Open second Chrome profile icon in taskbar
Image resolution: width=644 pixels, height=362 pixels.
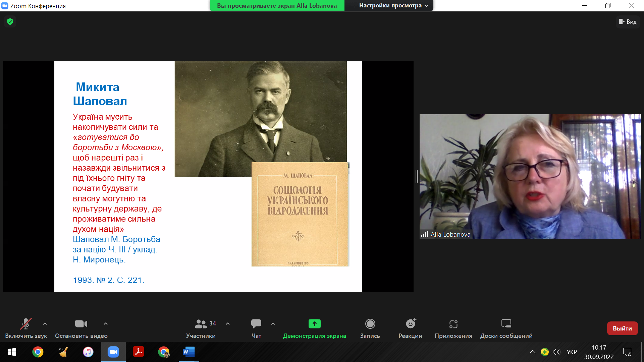pyautogui.click(x=164, y=352)
